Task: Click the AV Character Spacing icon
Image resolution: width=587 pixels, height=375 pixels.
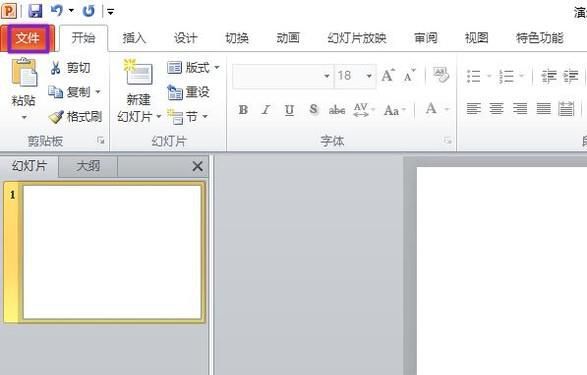Action: click(x=361, y=110)
